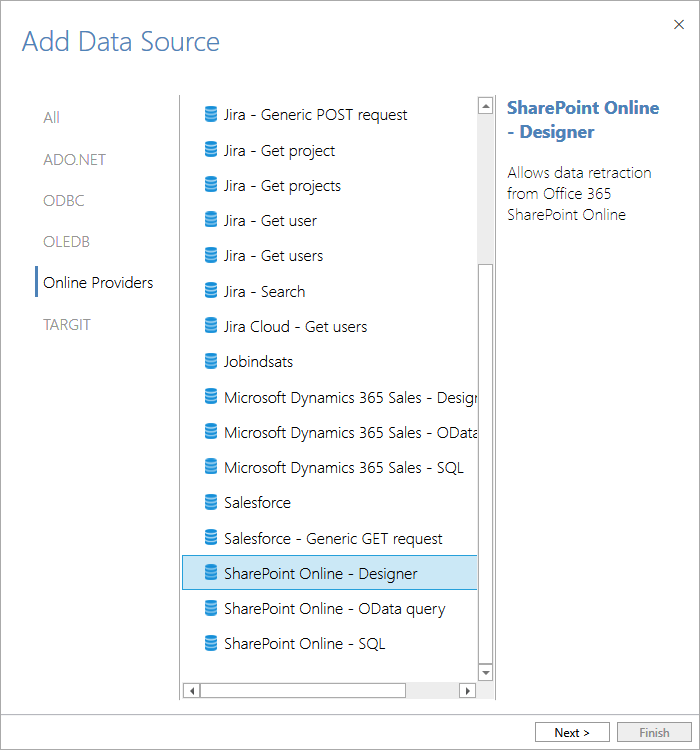The image size is (700, 750).
Task: Click the icon beside Microsoft Dynamics 365 Sales - Designer
Action: (x=211, y=397)
